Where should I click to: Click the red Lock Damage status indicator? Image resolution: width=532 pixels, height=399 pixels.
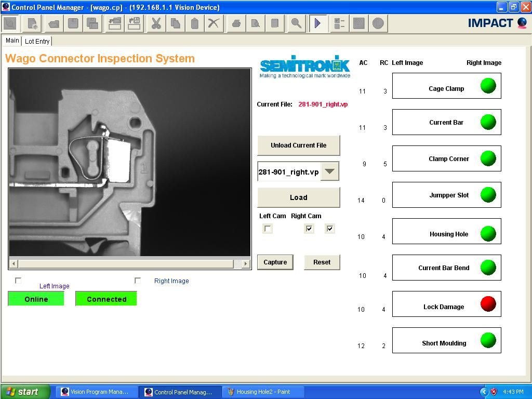coord(488,304)
